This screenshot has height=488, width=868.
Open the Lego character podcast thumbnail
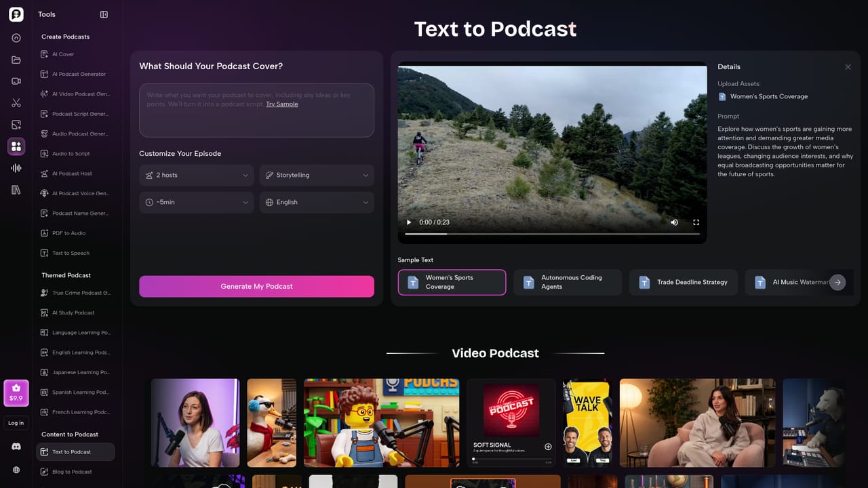(x=381, y=423)
